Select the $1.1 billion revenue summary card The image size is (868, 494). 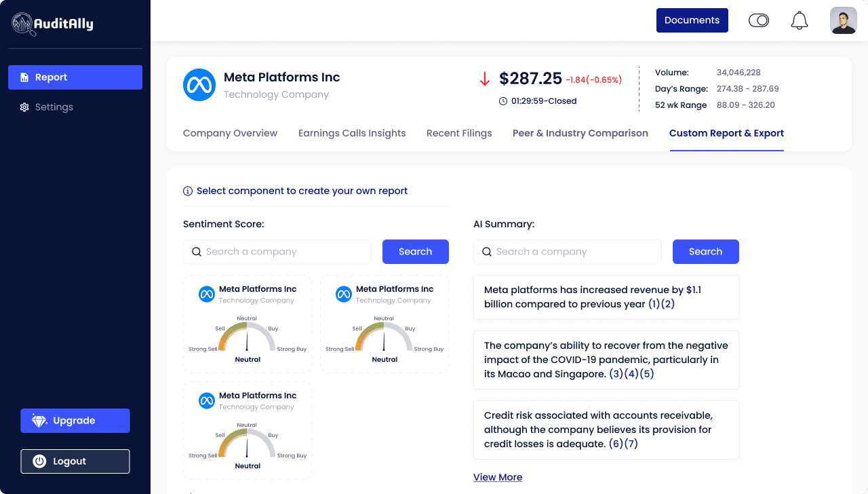point(606,297)
